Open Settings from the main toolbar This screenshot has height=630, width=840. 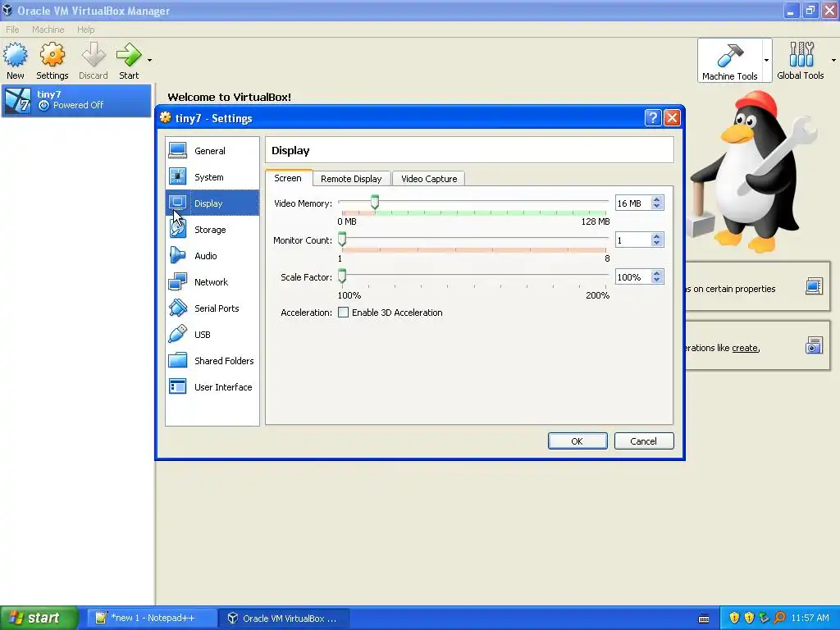(52, 61)
